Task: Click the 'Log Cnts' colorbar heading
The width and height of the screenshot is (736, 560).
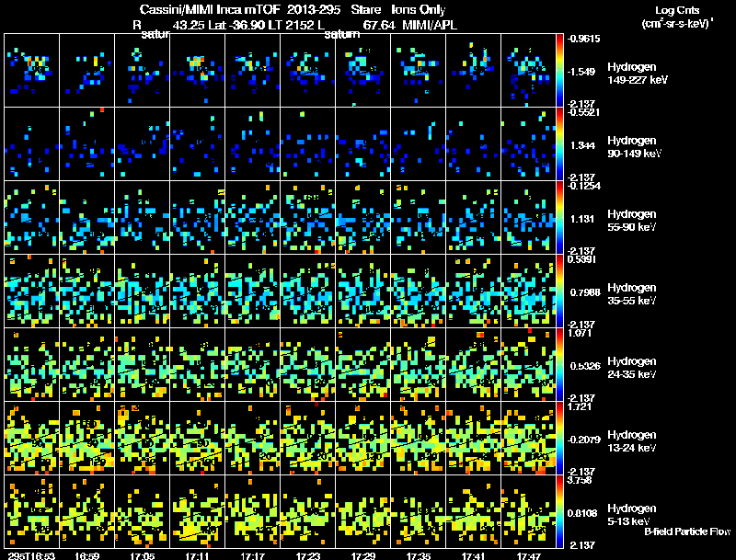Action: click(x=677, y=10)
